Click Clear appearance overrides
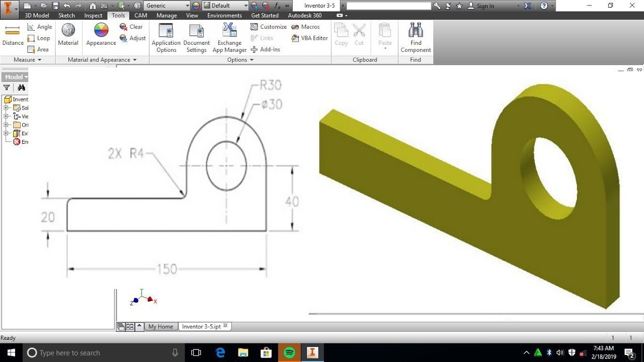The width and height of the screenshot is (644, 362). click(x=131, y=27)
